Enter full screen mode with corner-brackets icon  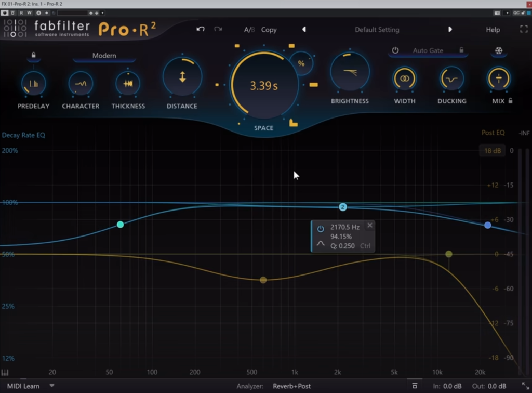523,29
